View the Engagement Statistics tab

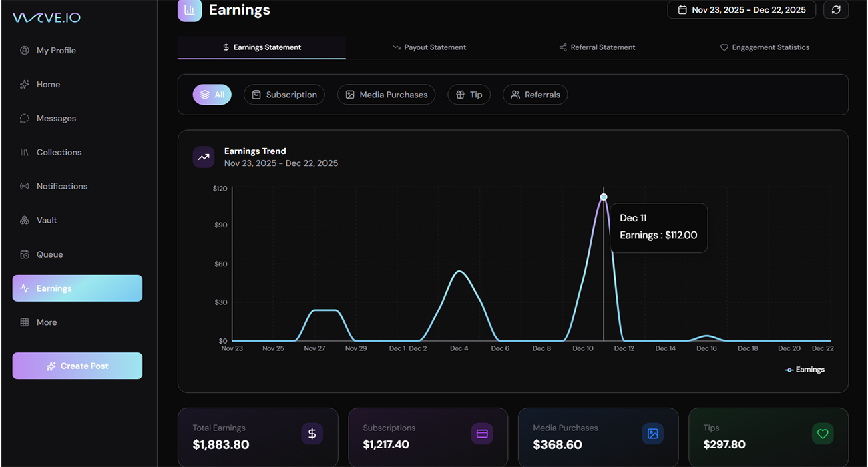point(765,47)
